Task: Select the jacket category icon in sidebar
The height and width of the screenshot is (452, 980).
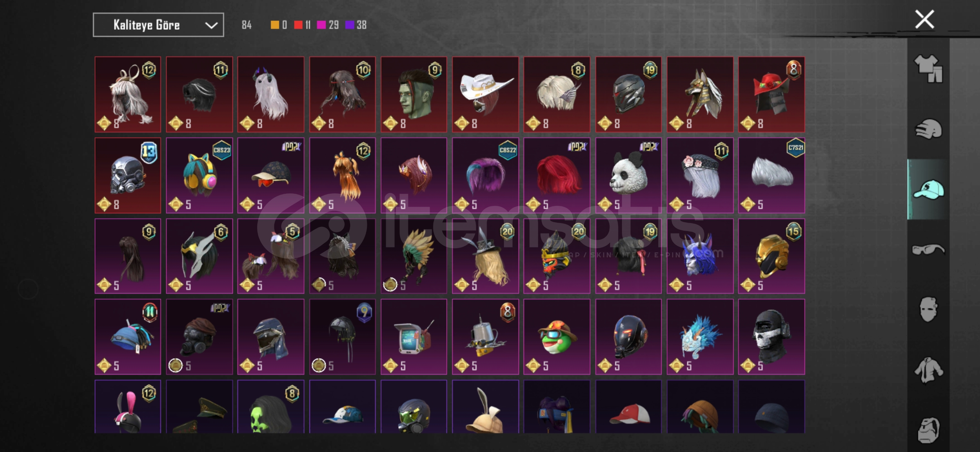Action: [x=928, y=370]
